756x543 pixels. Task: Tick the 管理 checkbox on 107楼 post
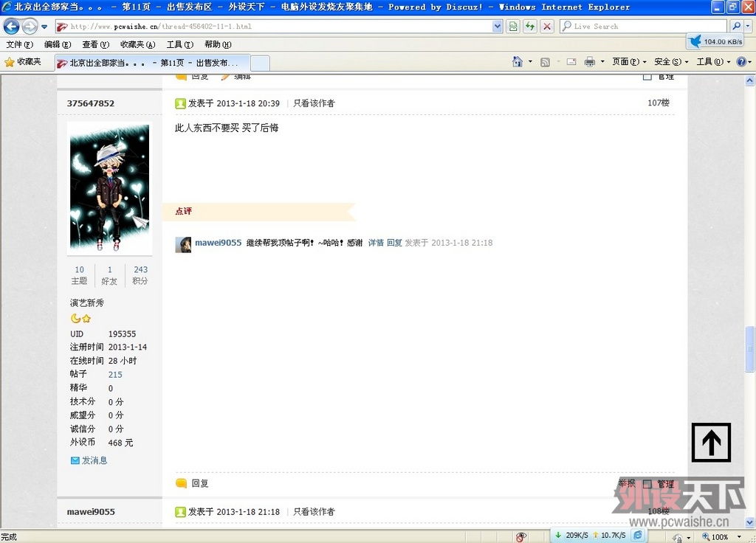click(x=647, y=484)
